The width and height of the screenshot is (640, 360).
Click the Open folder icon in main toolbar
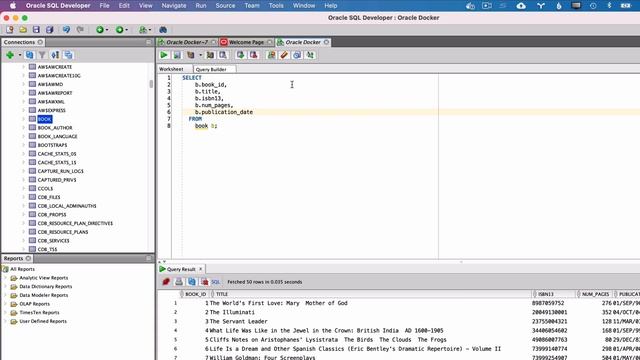(23, 30)
